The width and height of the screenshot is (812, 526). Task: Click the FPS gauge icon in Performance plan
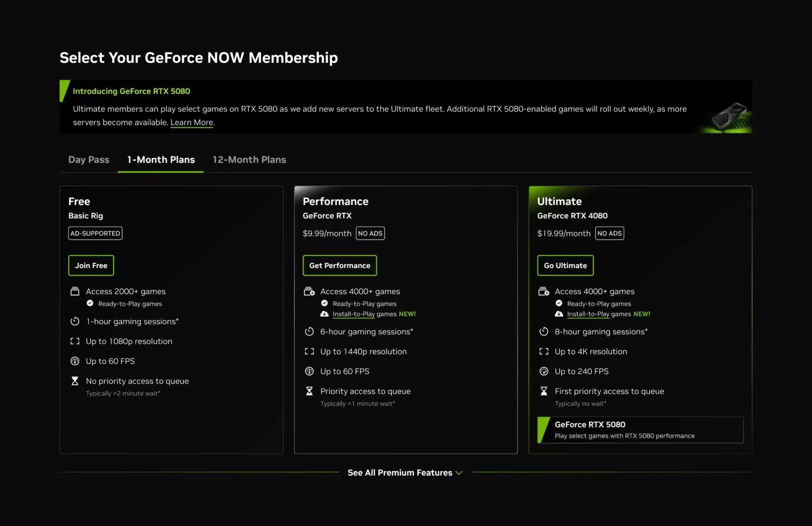click(x=309, y=371)
